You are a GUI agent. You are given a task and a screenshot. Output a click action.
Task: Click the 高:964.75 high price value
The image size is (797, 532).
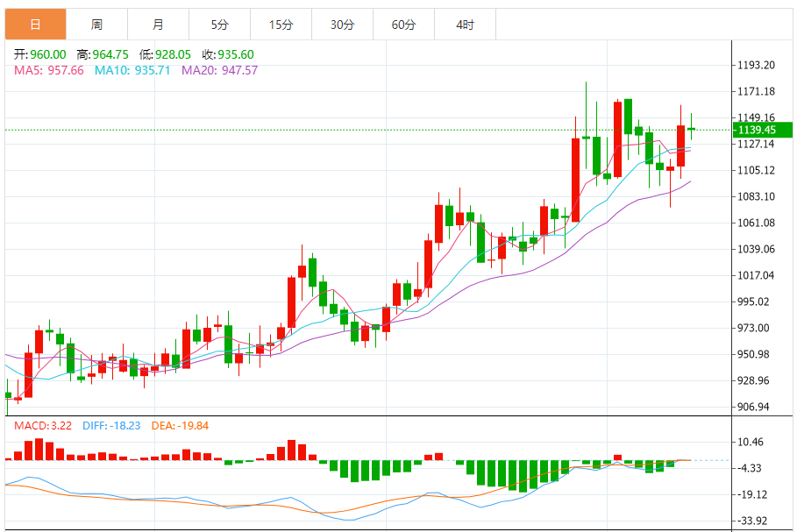coord(103,54)
